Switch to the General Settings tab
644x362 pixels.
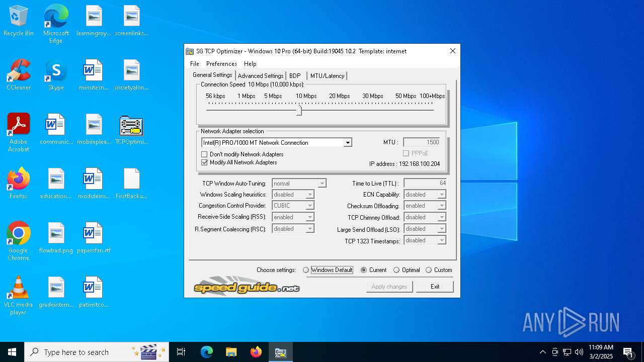click(x=212, y=75)
